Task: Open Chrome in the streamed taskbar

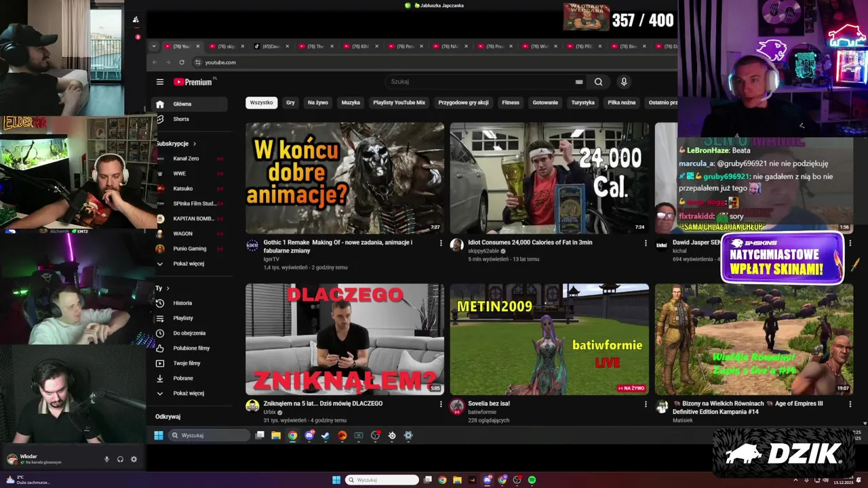Action: pyautogui.click(x=292, y=436)
